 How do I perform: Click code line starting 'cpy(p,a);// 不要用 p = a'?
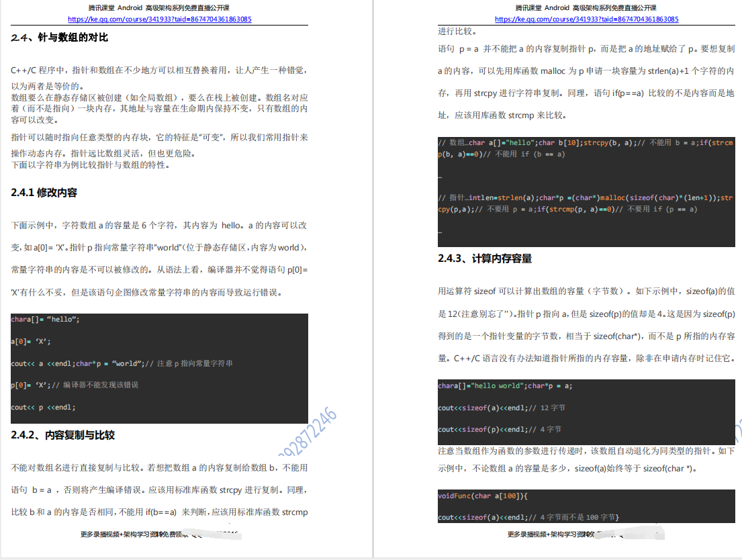(568, 209)
